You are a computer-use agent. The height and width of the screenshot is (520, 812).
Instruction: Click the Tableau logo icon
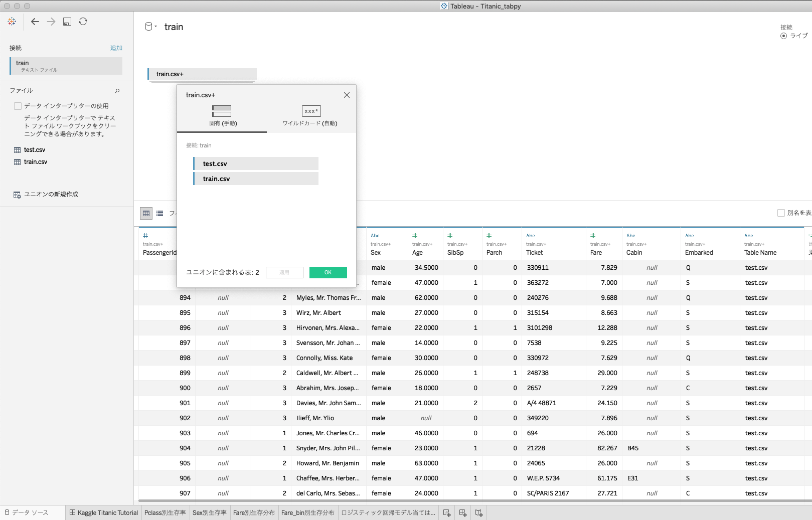click(11, 22)
